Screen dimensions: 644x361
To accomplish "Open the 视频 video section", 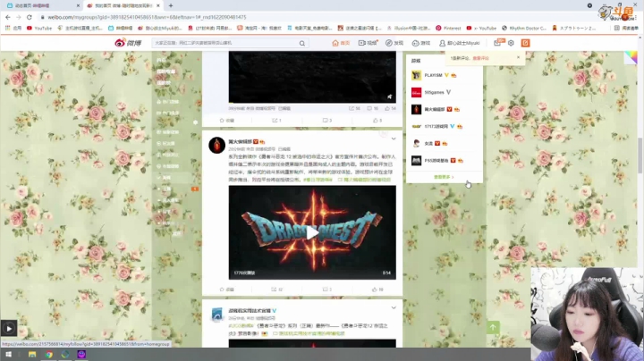I will 368,43.
